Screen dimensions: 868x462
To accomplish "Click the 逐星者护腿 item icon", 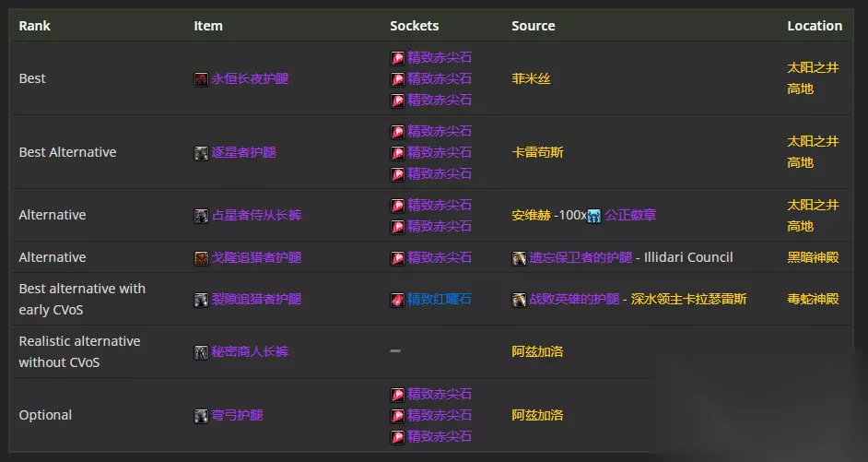I will [201, 153].
